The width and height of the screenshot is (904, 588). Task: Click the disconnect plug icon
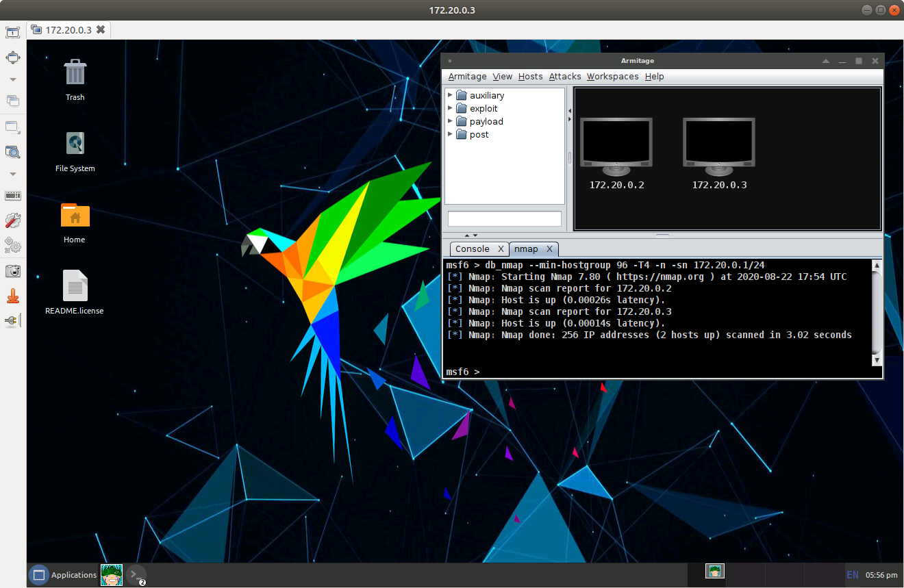click(12, 320)
